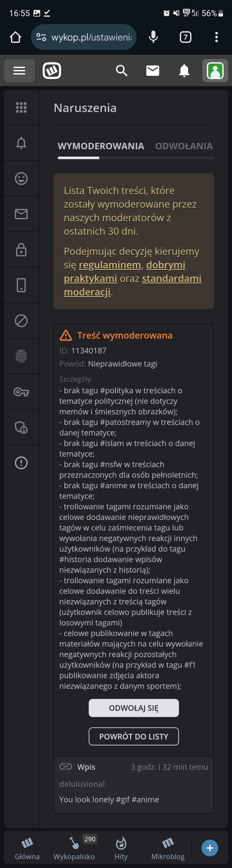Open the regulaminem link
This screenshot has width=232, height=868.
click(110, 265)
